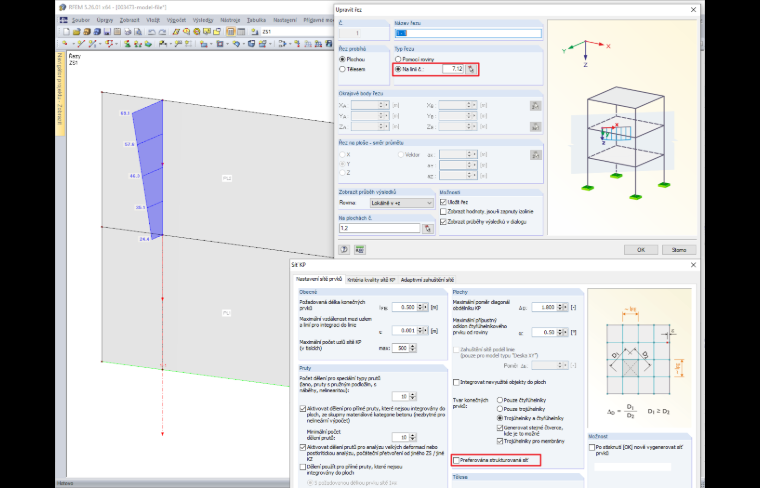Click the new line icon in second toolbar row
The height and width of the screenshot is (488, 760).
point(81,44)
